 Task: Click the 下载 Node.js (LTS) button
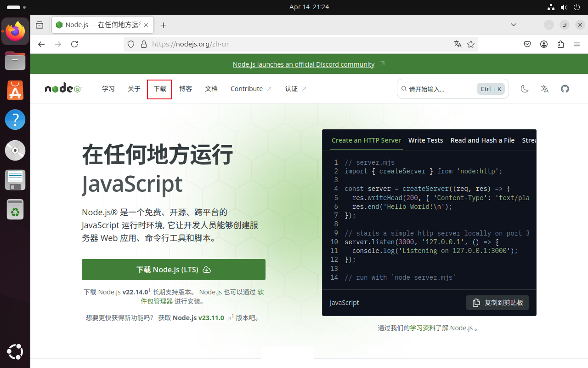click(173, 270)
